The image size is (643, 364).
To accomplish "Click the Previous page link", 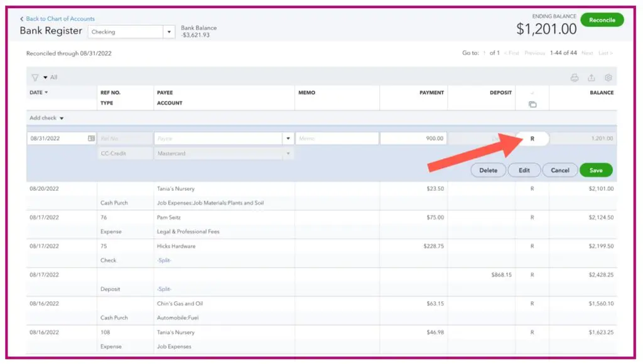I will click(534, 53).
